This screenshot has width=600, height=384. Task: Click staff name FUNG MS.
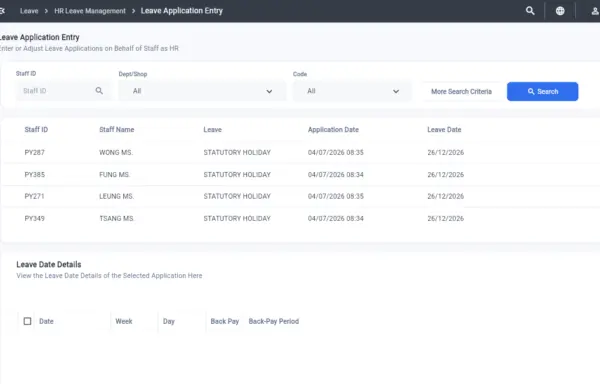pos(114,174)
